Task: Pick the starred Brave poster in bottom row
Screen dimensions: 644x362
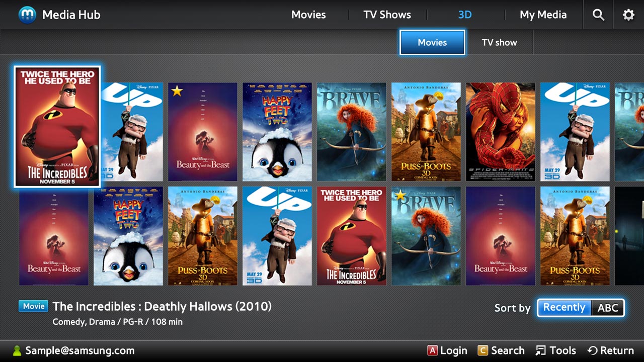Action: point(426,236)
